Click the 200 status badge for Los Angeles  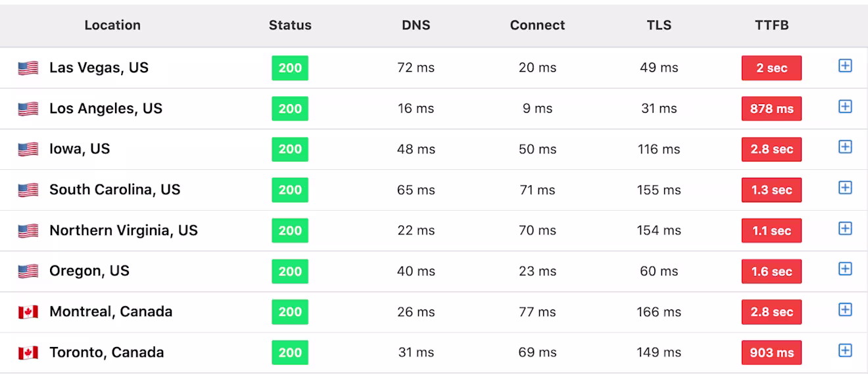click(290, 109)
